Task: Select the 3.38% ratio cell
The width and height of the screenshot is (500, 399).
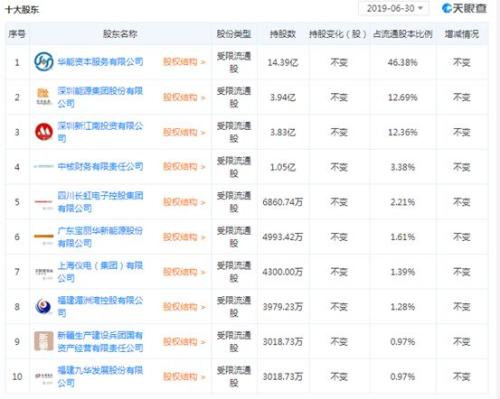Action: click(x=402, y=167)
